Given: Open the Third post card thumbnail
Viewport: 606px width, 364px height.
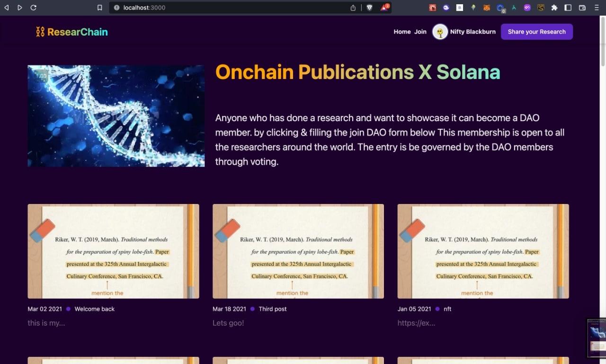Looking at the screenshot, I should [x=298, y=251].
